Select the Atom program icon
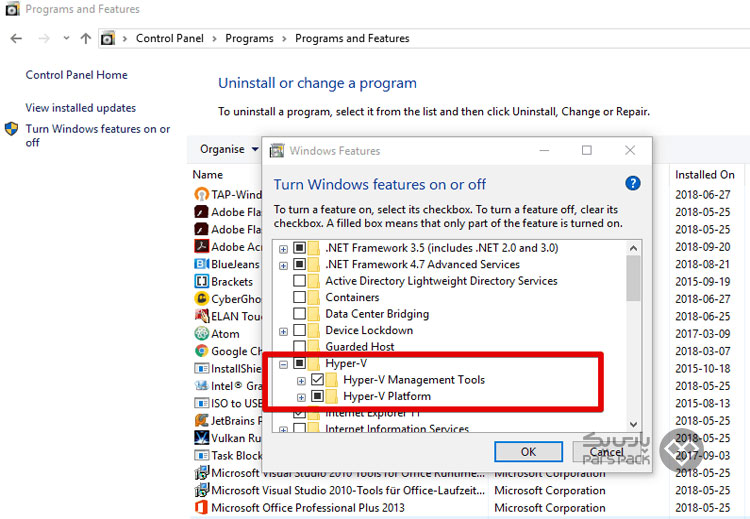 click(201, 333)
